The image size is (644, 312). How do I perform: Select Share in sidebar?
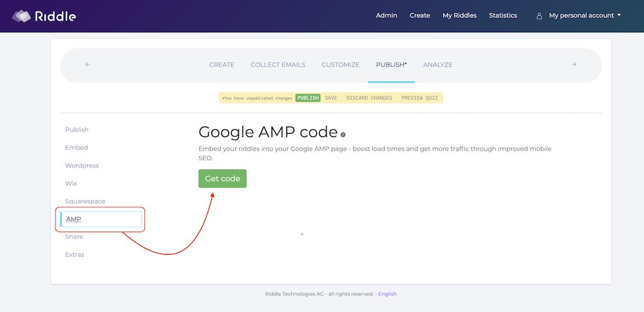(74, 237)
